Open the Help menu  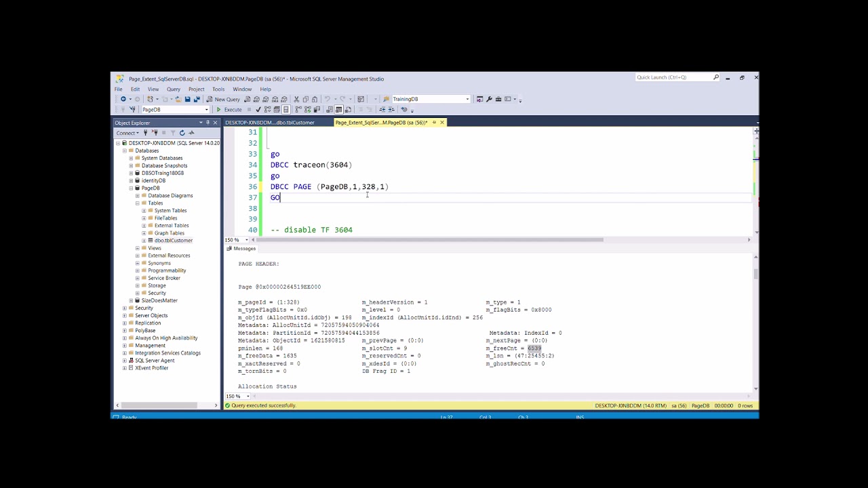coord(265,89)
